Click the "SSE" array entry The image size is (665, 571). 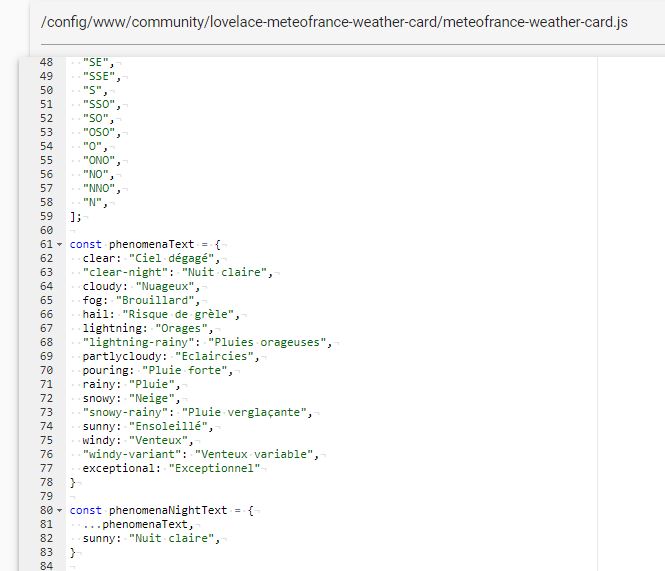99,76
